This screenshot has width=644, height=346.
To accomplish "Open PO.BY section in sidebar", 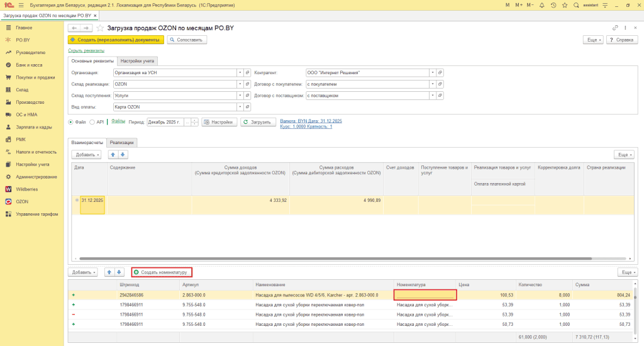I will (x=23, y=40).
